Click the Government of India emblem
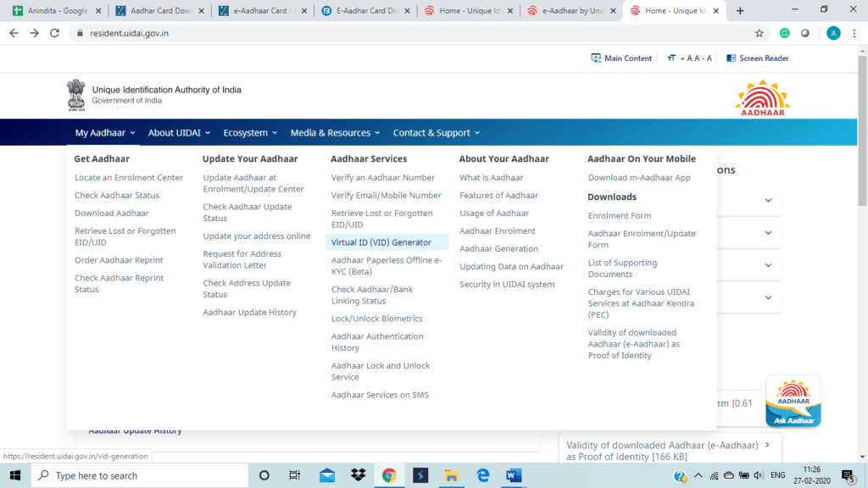868x488 pixels. pos(76,95)
